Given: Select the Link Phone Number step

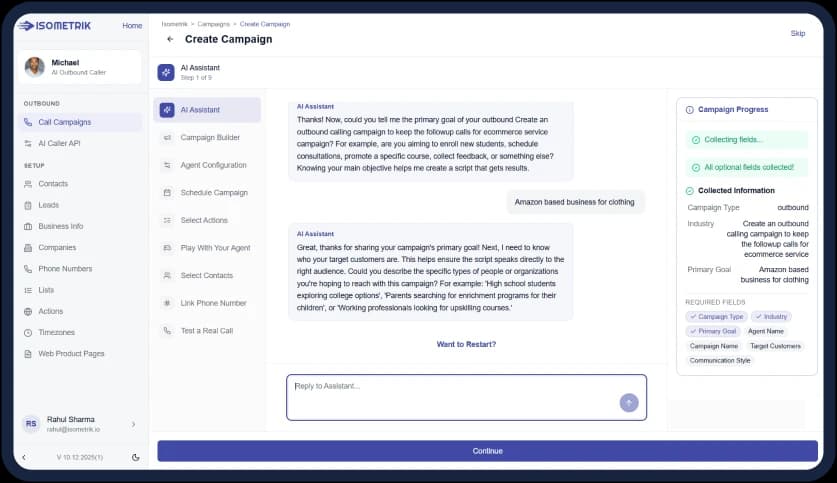Looking at the screenshot, I should [207, 303].
